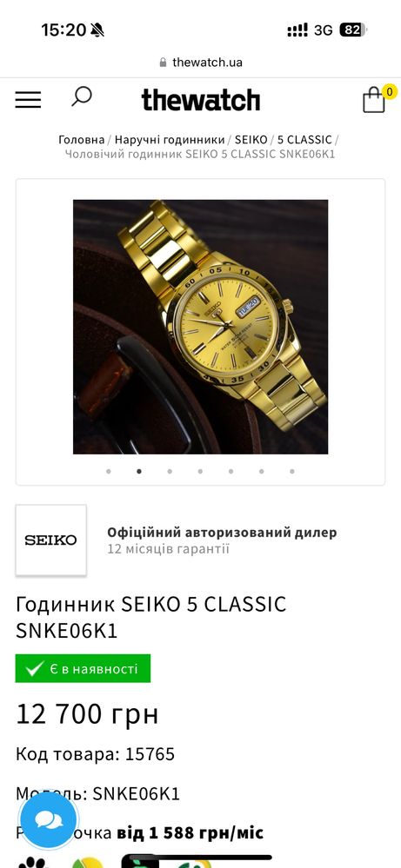Select the fifth image carousel dot
Viewport: 401px width, 868px height.
pos(231,472)
